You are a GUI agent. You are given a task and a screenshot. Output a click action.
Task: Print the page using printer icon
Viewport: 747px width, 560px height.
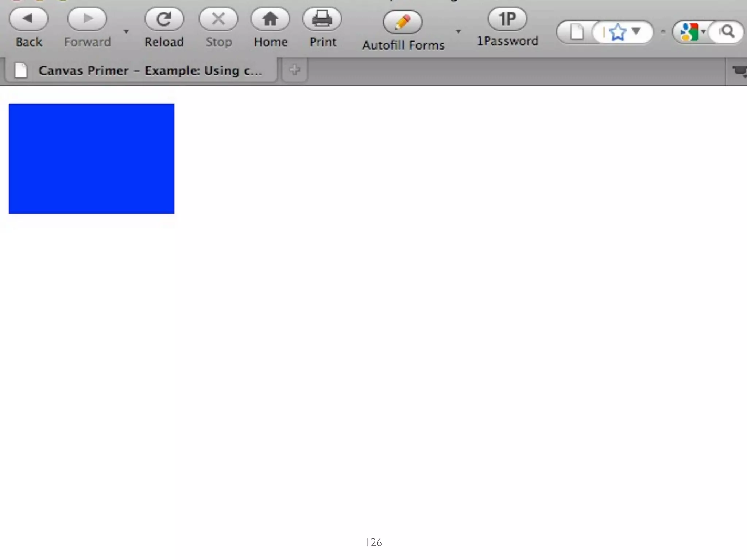coord(322,19)
